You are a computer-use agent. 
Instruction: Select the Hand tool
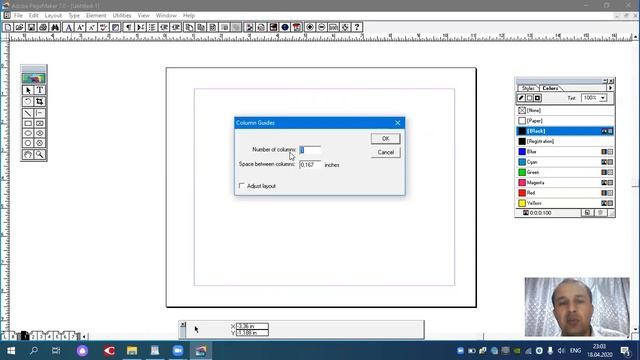coord(28,155)
